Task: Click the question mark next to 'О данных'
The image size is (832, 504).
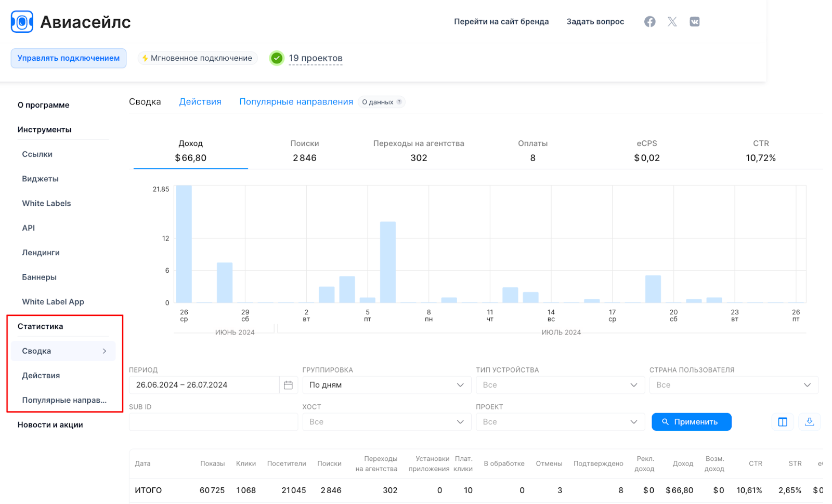Action: click(x=399, y=102)
